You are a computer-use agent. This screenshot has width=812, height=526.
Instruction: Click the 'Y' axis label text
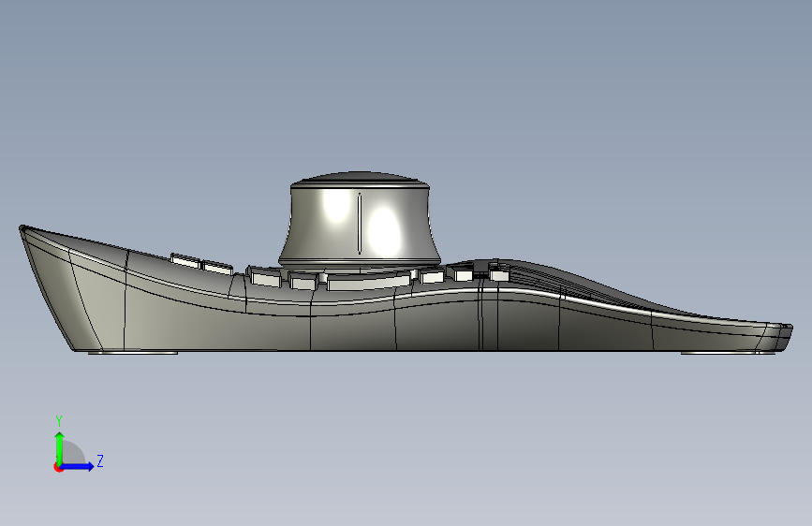point(59,421)
